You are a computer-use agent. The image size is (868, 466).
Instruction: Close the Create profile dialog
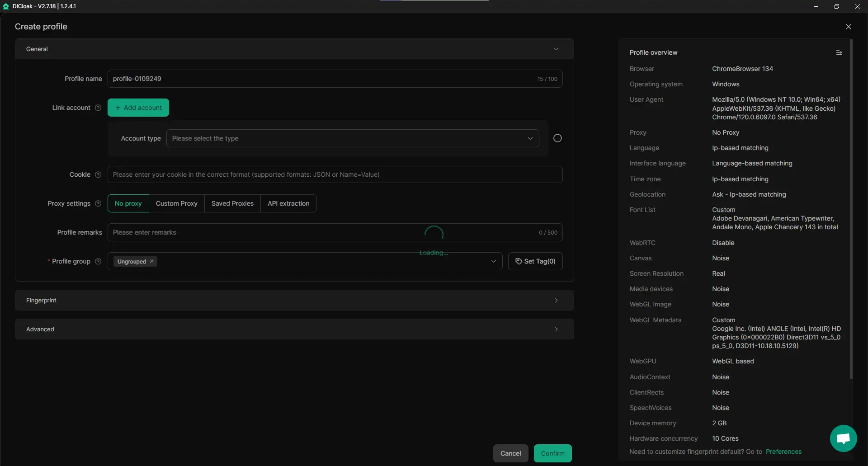[x=848, y=27]
